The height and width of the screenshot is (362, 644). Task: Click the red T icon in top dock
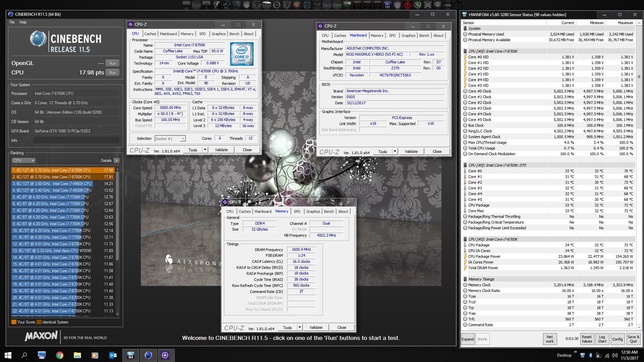coord(408,5)
